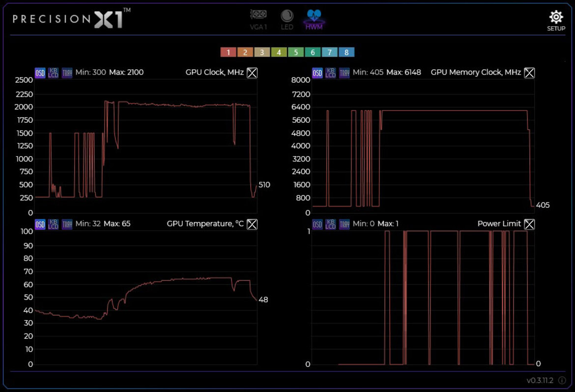575x392 pixels.
Task: Click the GPU Clock, MHz title
Action: click(x=215, y=72)
